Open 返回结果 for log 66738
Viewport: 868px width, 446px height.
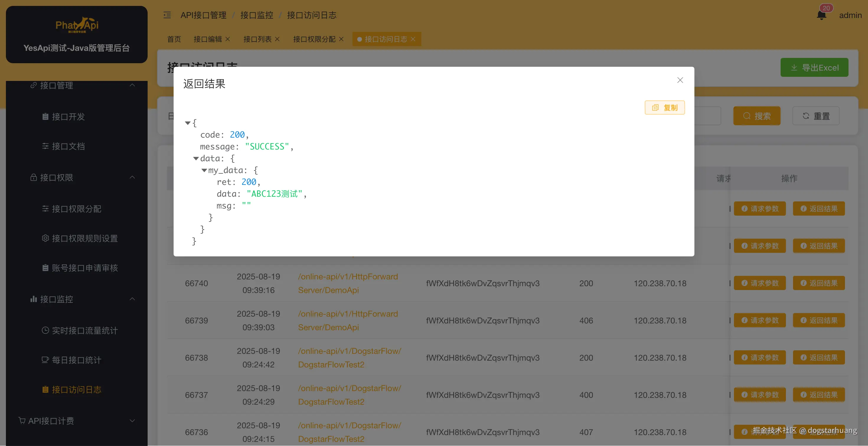tap(818, 357)
